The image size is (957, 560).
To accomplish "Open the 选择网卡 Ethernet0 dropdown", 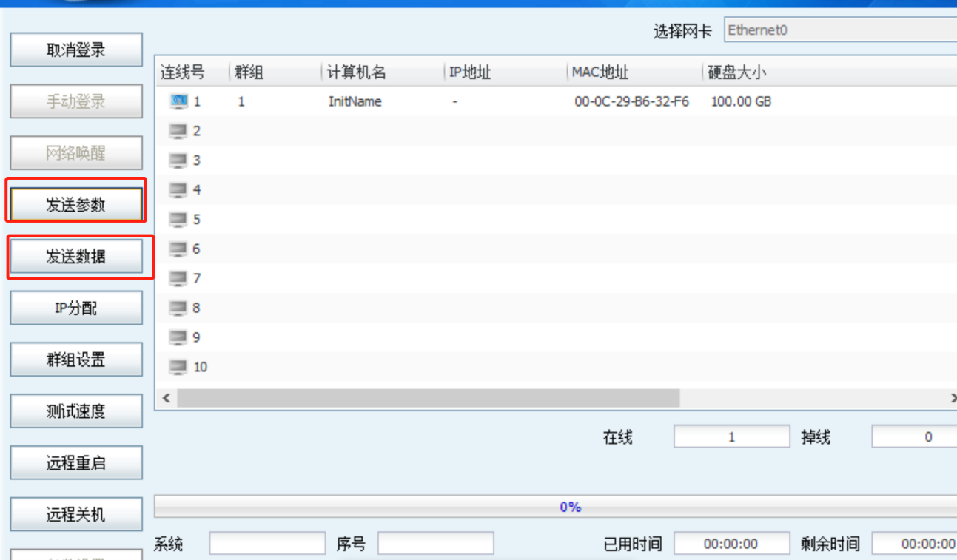I will 840,30.
